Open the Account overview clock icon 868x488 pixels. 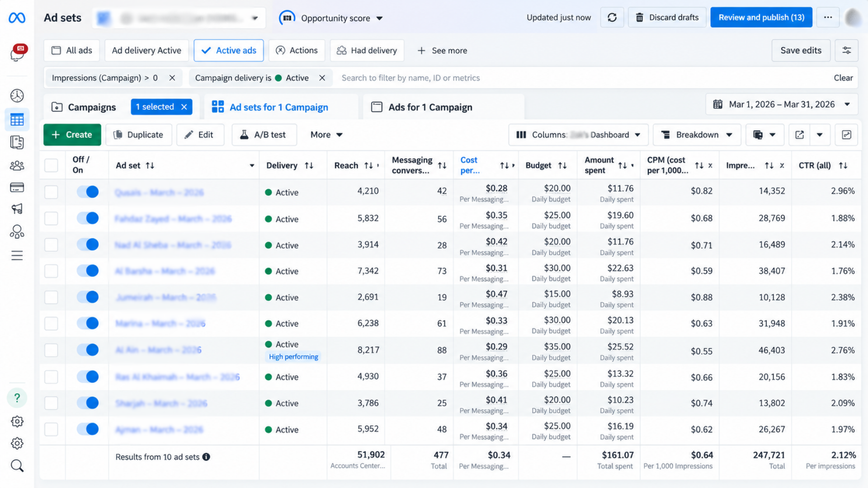point(17,96)
